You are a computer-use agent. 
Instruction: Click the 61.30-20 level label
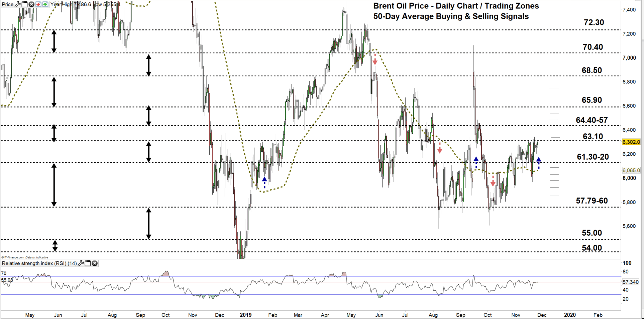click(593, 157)
